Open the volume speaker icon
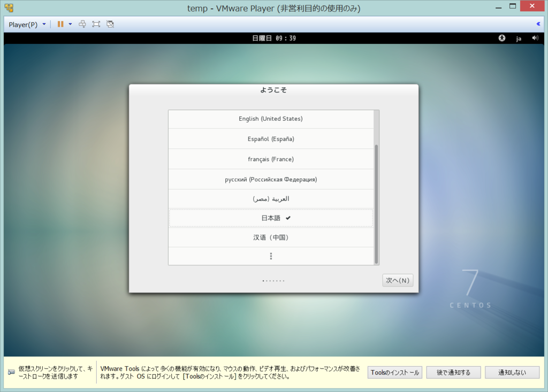 535,38
